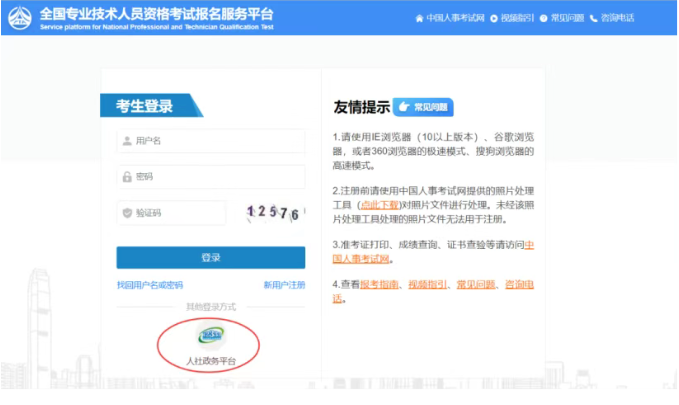This screenshot has width=679, height=405.
Task: Open the 报考指南 link in tip 4
Action: [379, 284]
